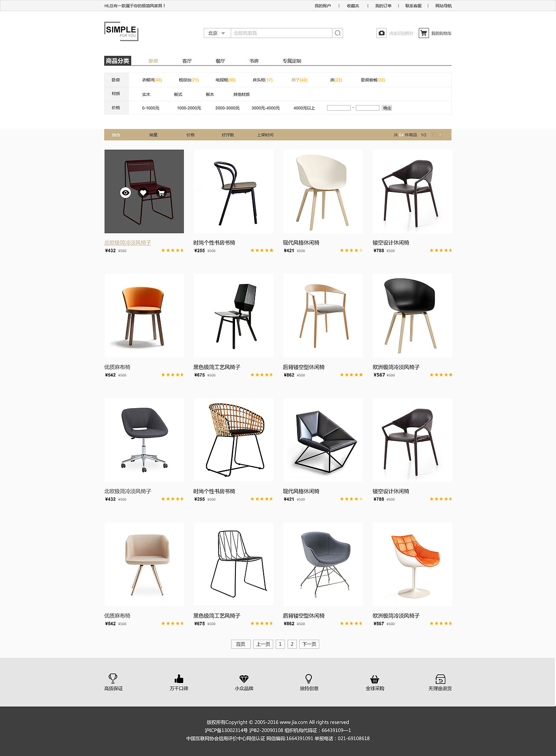Click the previous page arrow in sort bar
The width and height of the screenshot is (556, 756).
tap(433, 135)
